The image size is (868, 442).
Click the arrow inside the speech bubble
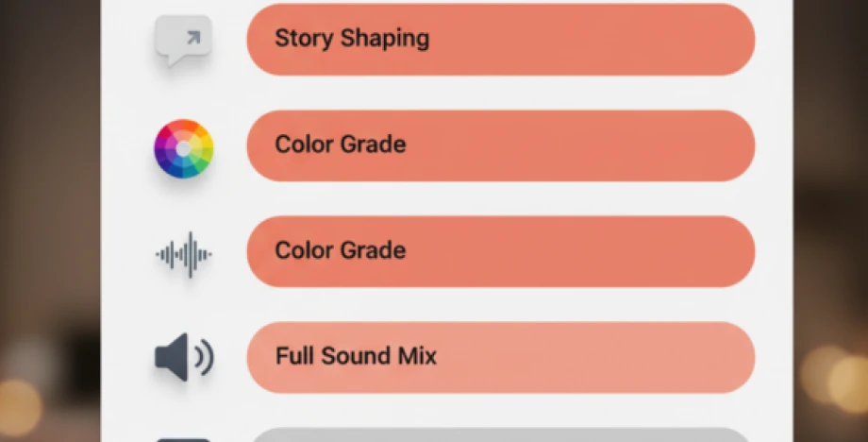(192, 38)
